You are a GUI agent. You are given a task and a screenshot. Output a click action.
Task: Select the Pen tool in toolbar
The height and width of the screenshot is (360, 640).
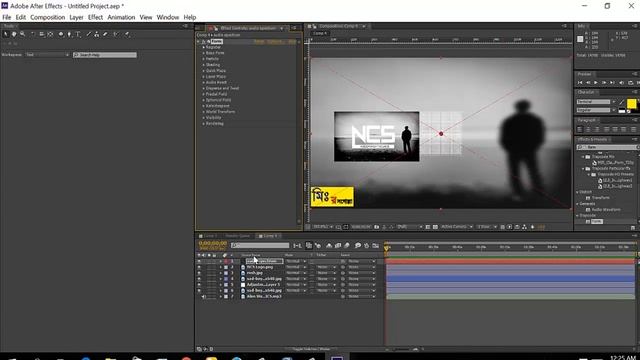click(x=69, y=35)
